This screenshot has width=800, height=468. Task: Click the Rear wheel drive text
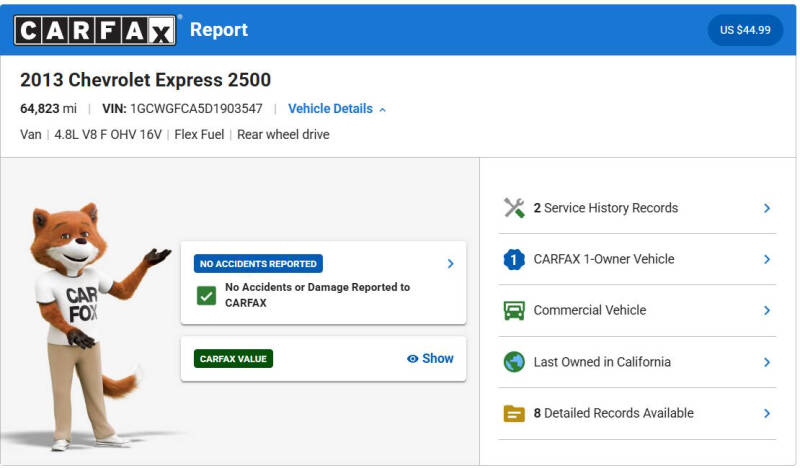[283, 135]
